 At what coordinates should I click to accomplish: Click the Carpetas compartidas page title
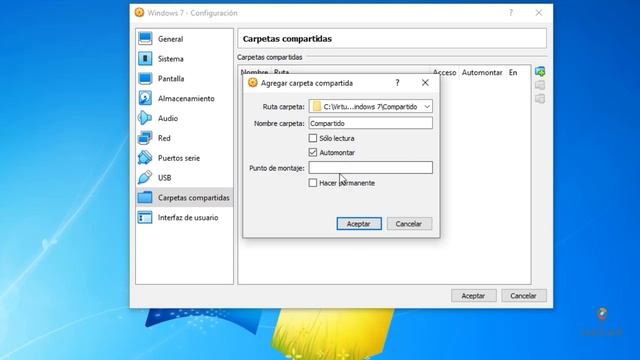pyautogui.click(x=287, y=39)
